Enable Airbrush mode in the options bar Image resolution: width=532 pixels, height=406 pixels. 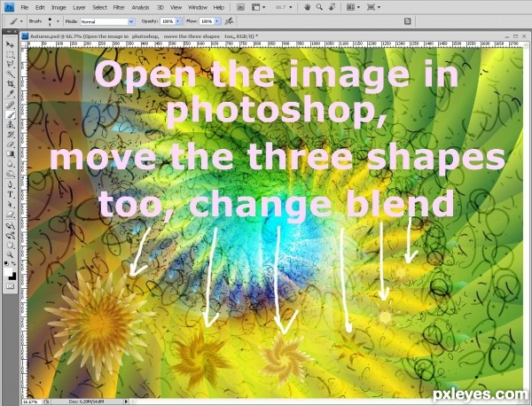coord(230,21)
